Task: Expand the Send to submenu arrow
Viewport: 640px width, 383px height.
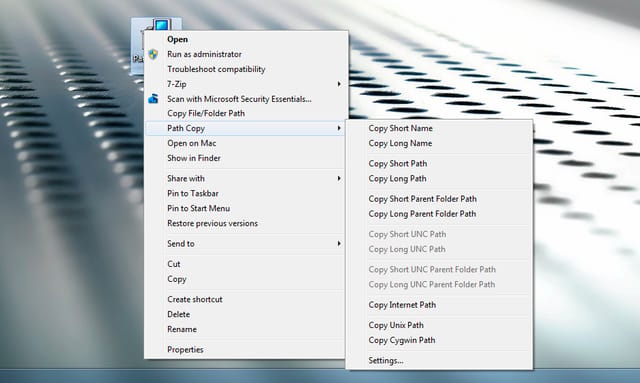Action: click(339, 244)
